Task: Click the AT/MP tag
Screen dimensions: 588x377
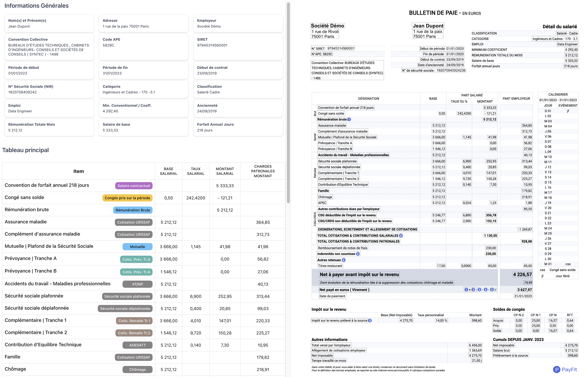Action: tap(137, 284)
